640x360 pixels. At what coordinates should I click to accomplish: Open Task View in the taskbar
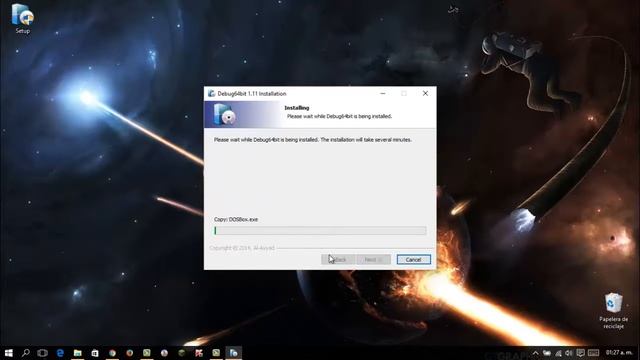[42, 353]
